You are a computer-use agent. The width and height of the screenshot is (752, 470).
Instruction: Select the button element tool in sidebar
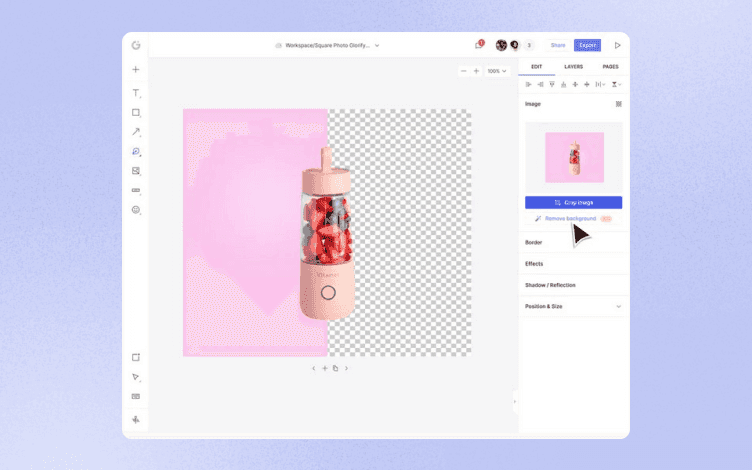click(136, 190)
